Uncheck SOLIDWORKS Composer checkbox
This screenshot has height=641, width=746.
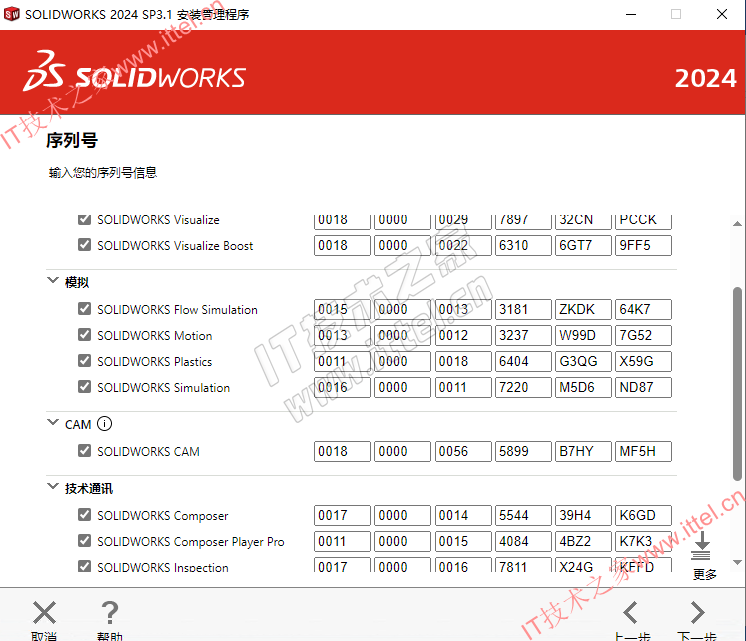click(85, 515)
